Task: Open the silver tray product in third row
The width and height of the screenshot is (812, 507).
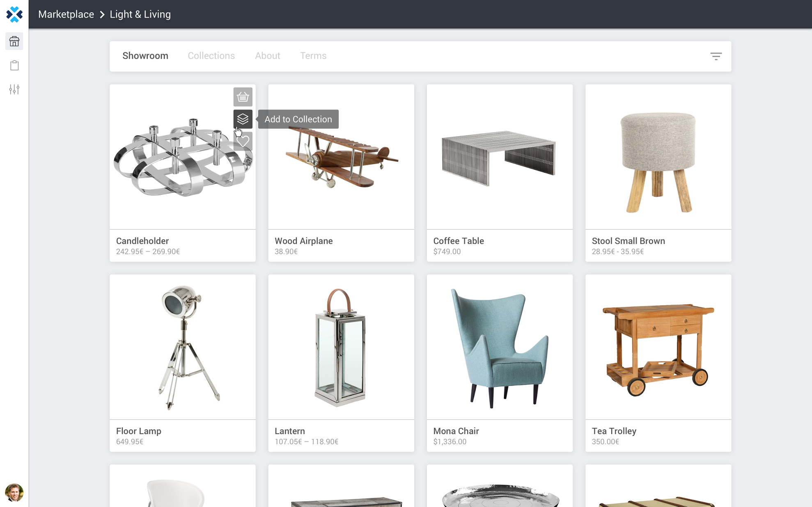Action: coord(500,486)
